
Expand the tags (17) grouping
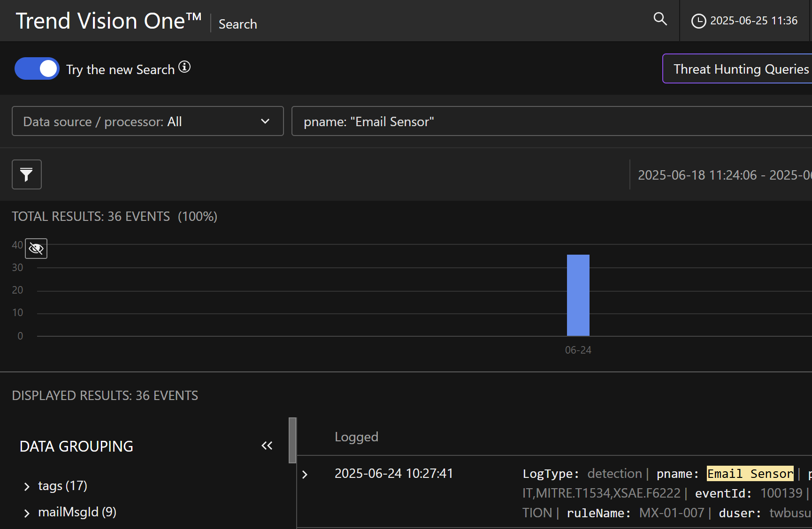(x=27, y=487)
